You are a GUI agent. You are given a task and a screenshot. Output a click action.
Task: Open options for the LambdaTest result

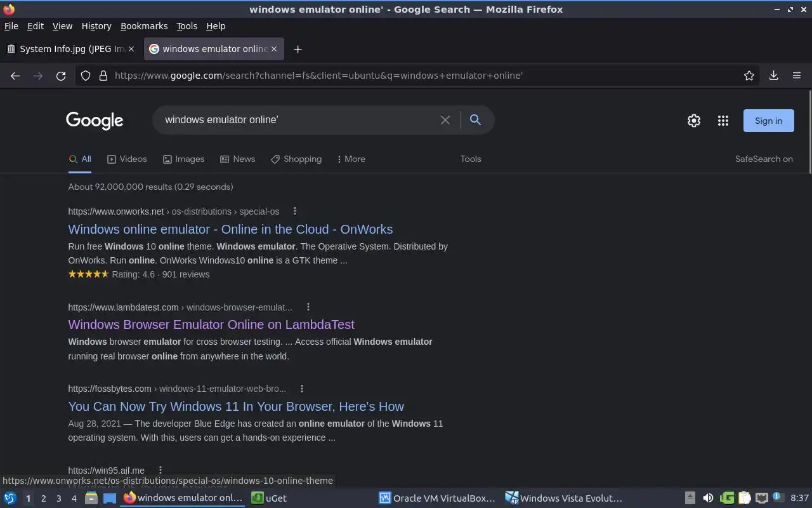308,307
